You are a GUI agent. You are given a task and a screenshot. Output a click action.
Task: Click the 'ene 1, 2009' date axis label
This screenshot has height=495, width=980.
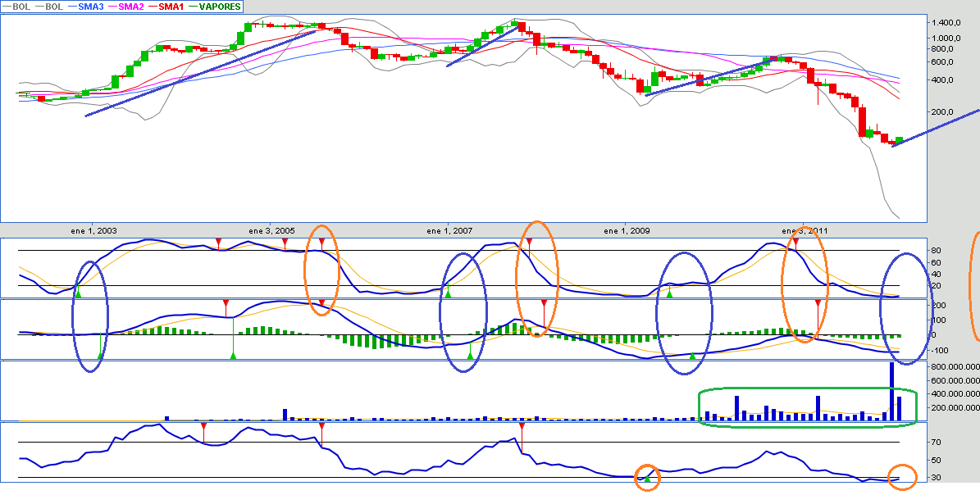coord(627,231)
